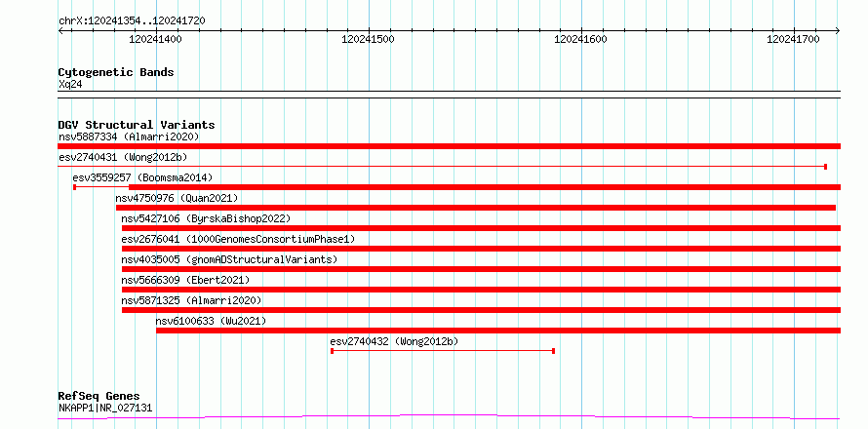Click the nsv4750976 (Quan2021) label

tap(177, 198)
